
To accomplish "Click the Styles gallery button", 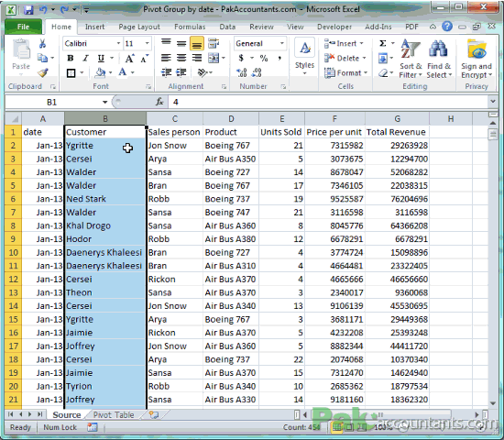I will pos(304,57).
